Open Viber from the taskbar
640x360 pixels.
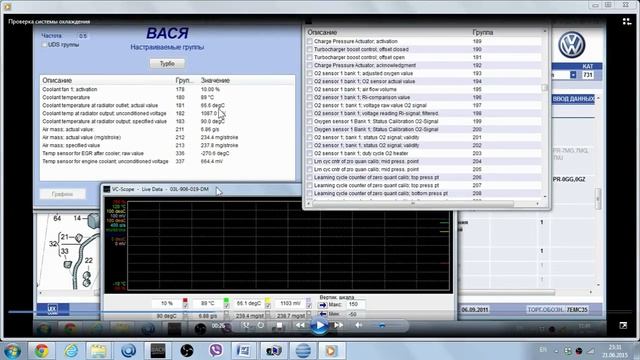[x=216, y=351]
